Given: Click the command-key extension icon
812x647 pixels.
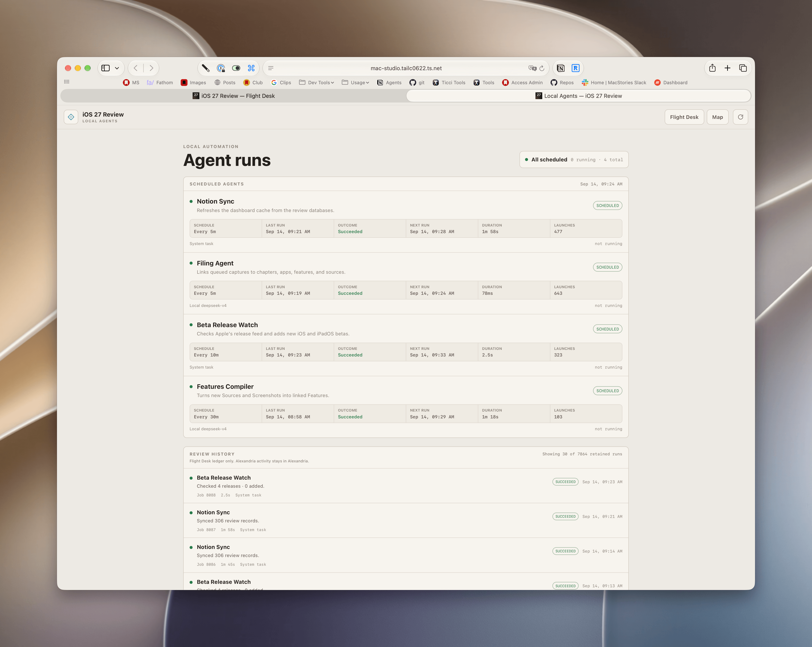Looking at the screenshot, I should [x=251, y=68].
